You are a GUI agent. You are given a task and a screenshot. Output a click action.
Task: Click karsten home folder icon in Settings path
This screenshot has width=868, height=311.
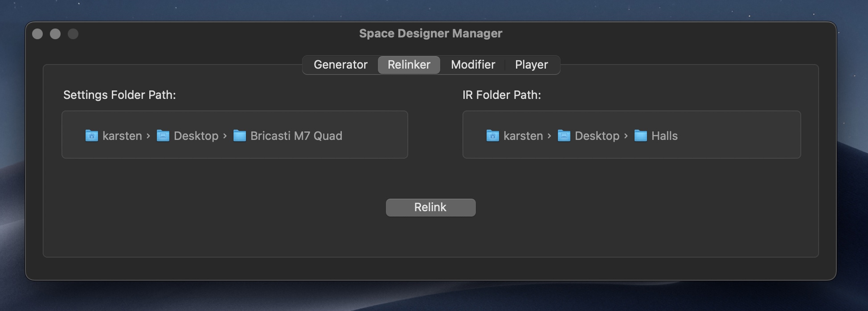pyautogui.click(x=91, y=135)
